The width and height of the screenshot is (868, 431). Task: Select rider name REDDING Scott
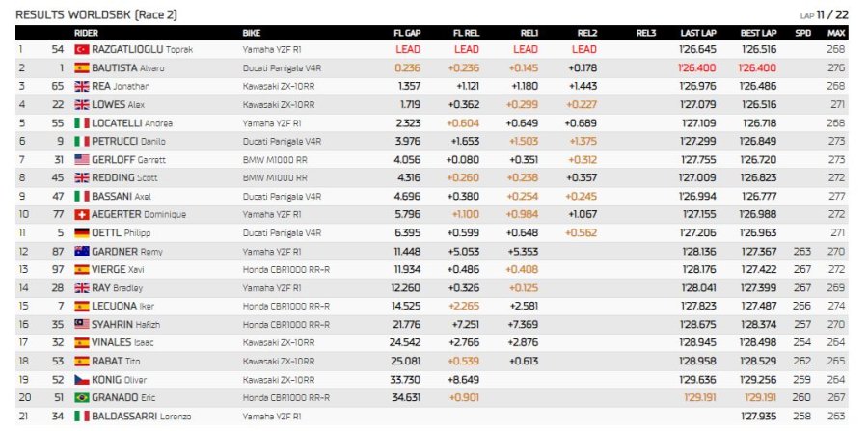(124, 177)
